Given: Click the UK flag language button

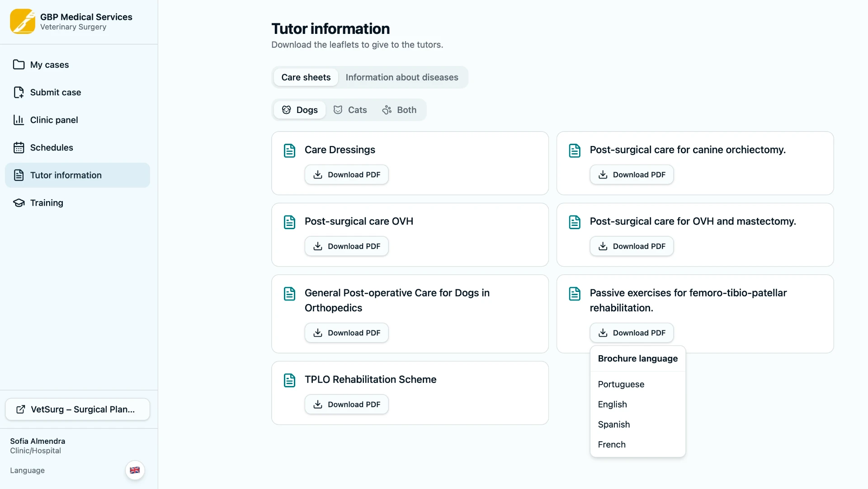Looking at the screenshot, I should click(x=135, y=470).
